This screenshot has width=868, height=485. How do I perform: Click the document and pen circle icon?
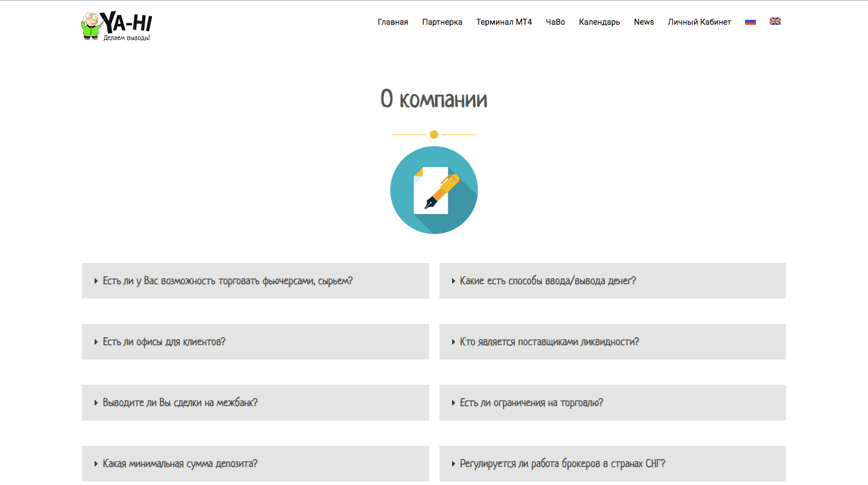pyautogui.click(x=434, y=190)
